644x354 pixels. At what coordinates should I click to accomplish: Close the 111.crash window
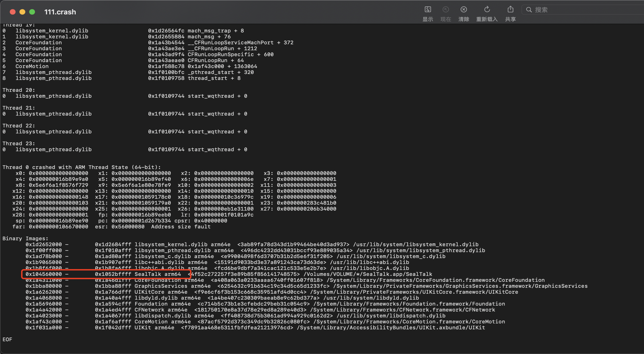tap(13, 12)
